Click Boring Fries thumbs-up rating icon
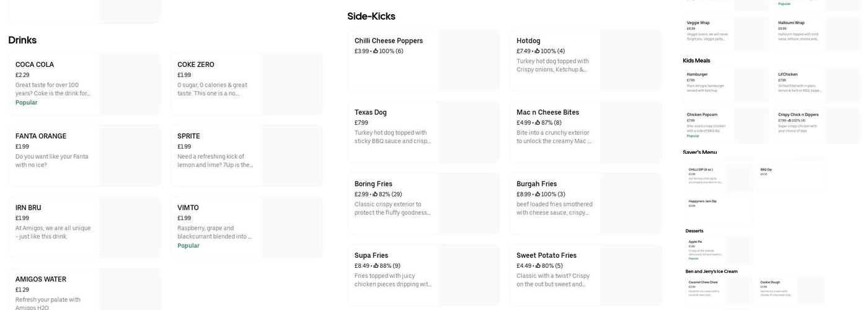The height and width of the screenshot is (310, 868). [375, 195]
